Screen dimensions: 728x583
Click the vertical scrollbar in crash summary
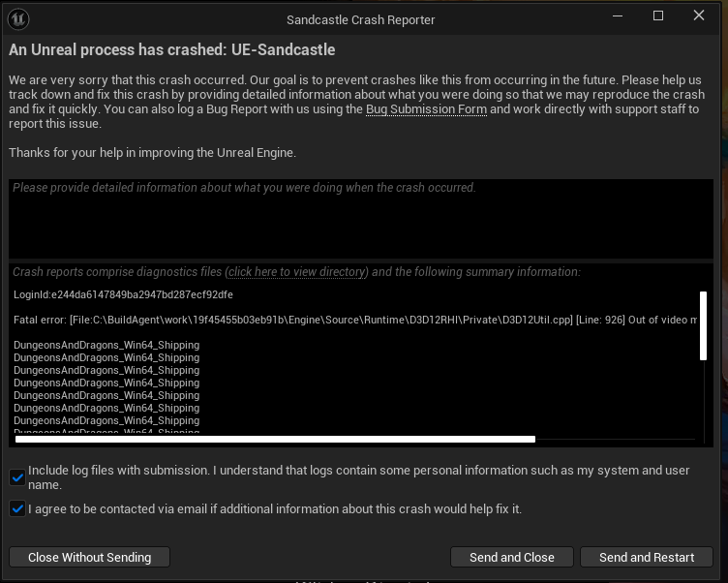703,325
